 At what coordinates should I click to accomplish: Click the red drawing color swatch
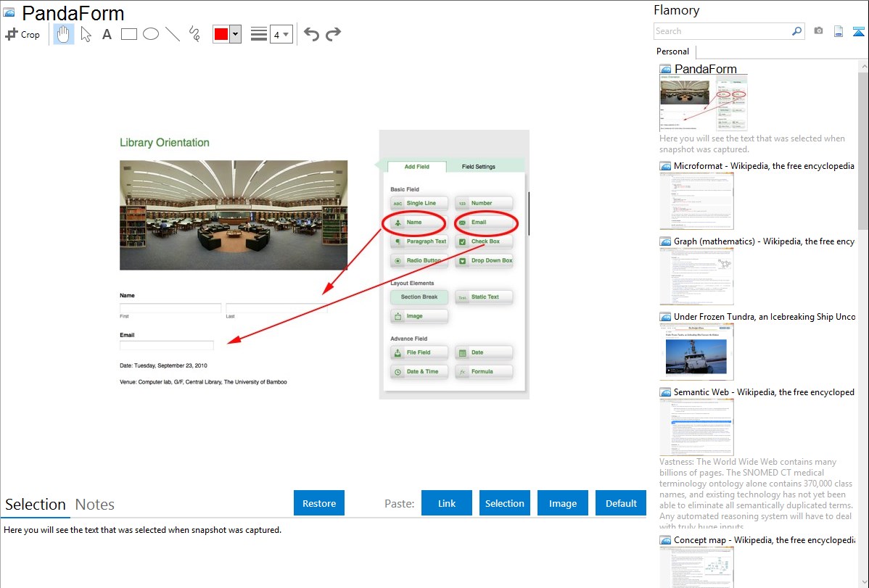click(x=221, y=34)
